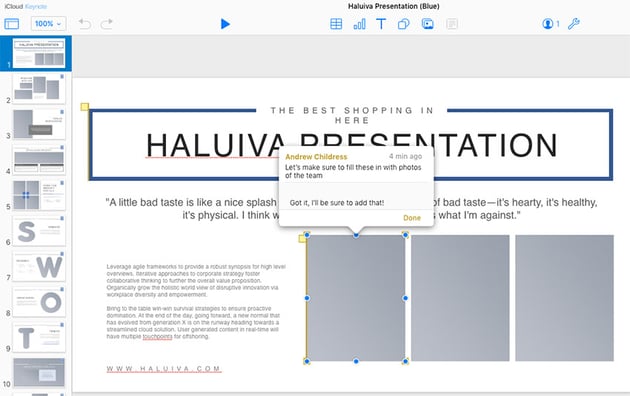Click the WWW.HALUIVA.COM text
The height and width of the screenshot is (396, 630).
pos(164,369)
